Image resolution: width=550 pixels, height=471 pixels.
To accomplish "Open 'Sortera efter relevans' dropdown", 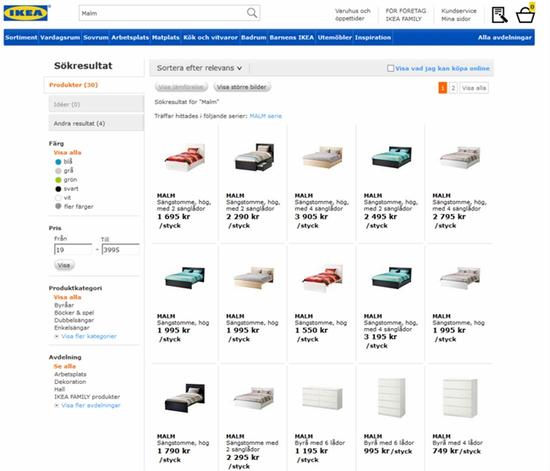I will click(x=199, y=68).
